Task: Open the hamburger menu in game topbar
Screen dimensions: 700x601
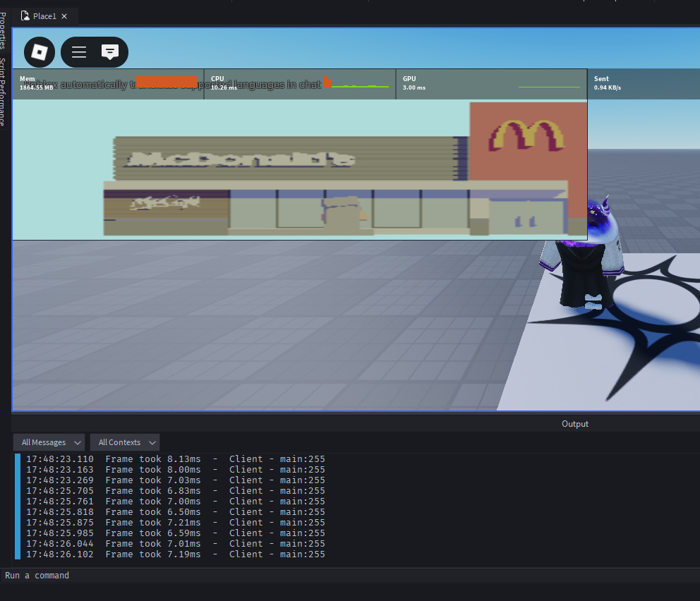Action: [x=79, y=52]
